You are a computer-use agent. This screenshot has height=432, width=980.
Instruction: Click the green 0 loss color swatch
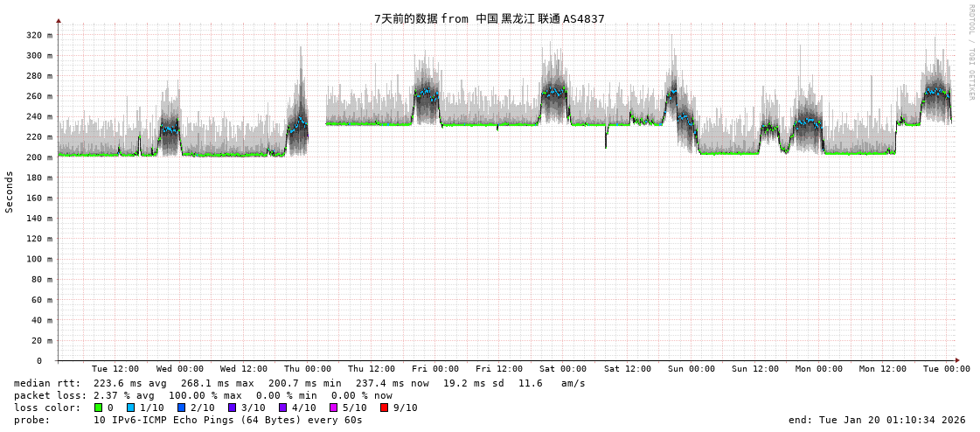pos(99,408)
